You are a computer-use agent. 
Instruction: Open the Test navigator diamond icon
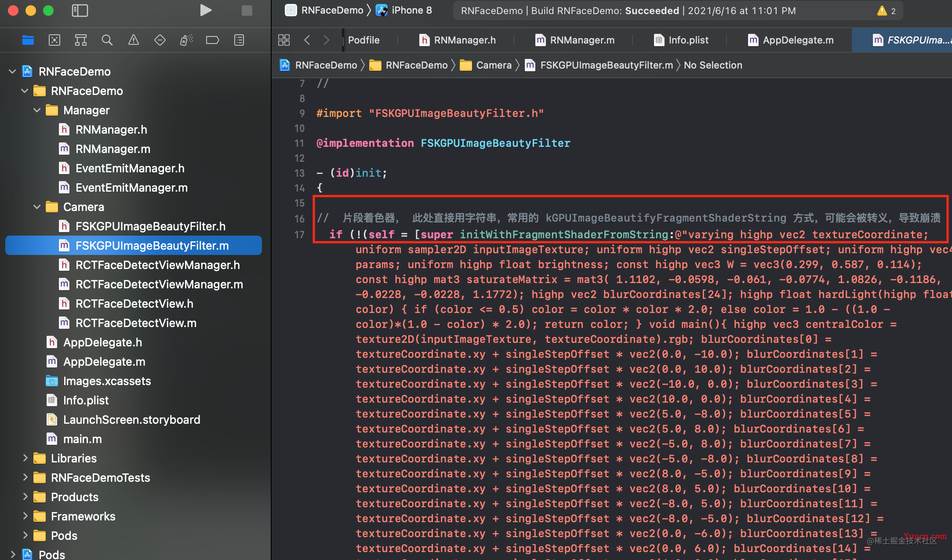(160, 40)
